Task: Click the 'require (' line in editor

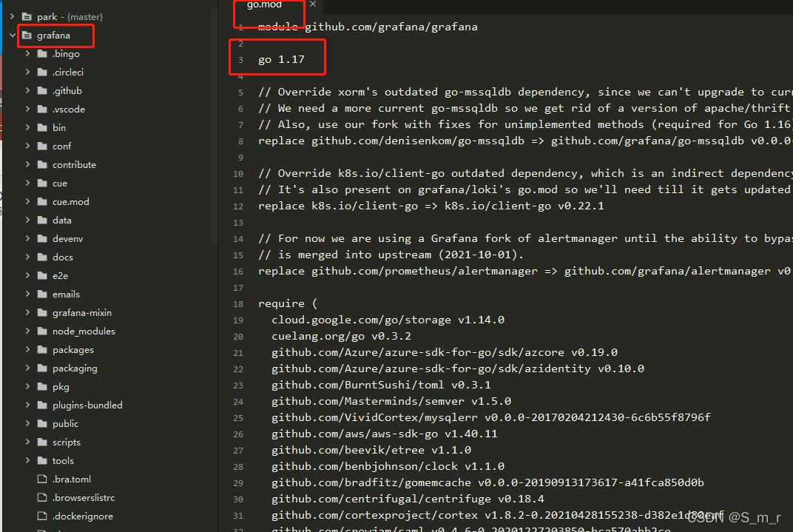Action: [x=288, y=303]
